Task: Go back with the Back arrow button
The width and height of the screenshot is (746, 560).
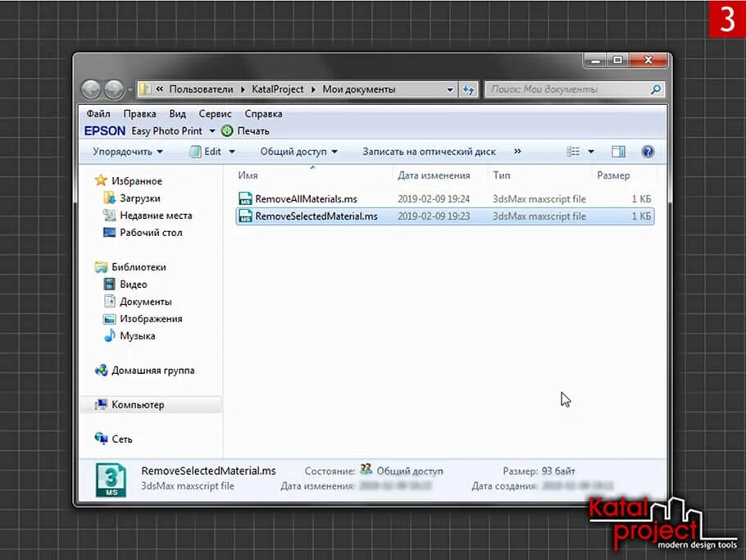Action: pyautogui.click(x=91, y=89)
